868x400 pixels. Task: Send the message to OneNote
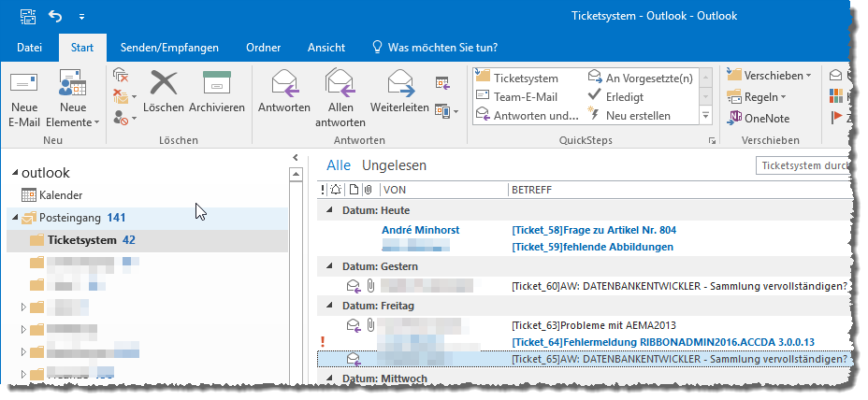[759, 118]
